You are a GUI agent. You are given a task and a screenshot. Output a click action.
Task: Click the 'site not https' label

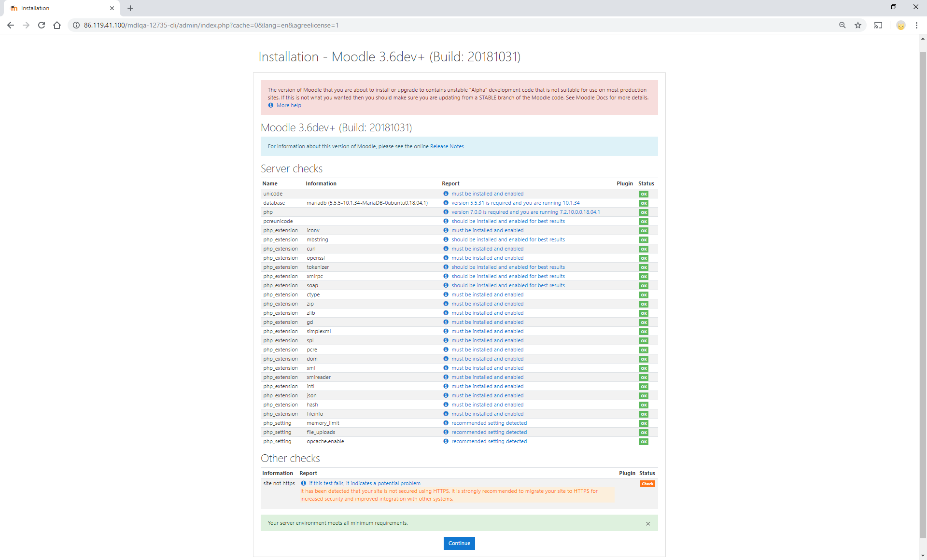279,483
